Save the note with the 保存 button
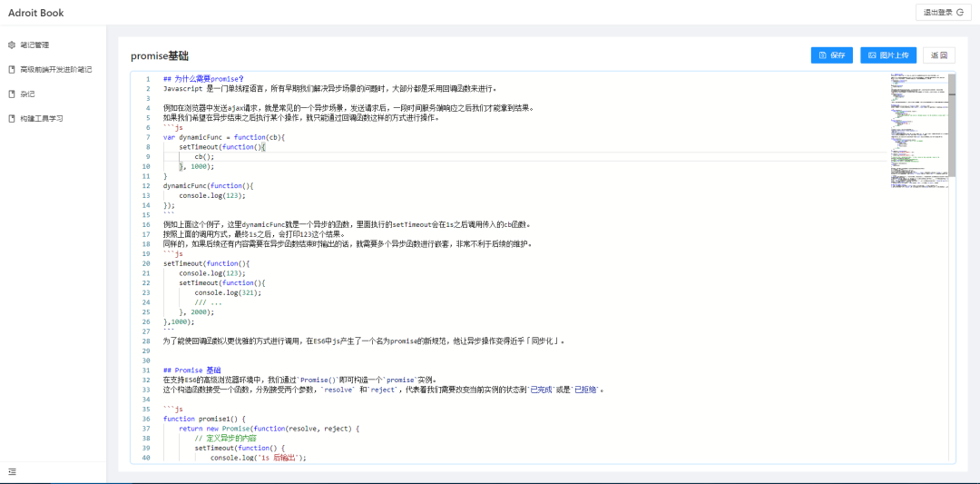This screenshot has height=484, width=980. tap(832, 55)
